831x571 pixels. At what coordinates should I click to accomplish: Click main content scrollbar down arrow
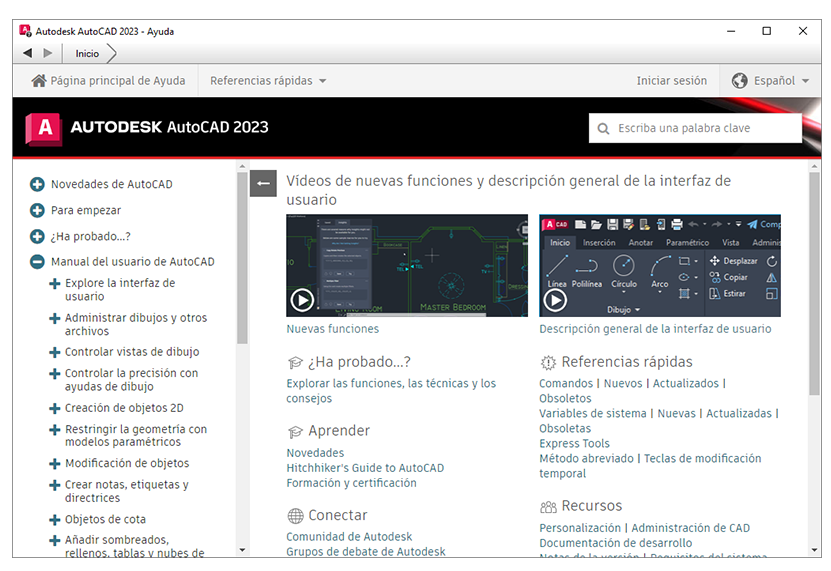click(x=815, y=550)
